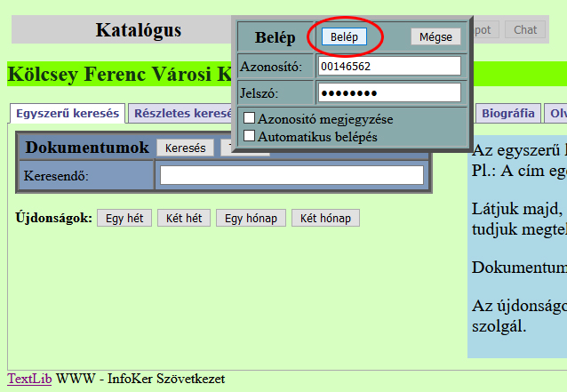Cancel login with the Mégse button
Viewport: 567px width, 392px height.
tap(435, 37)
